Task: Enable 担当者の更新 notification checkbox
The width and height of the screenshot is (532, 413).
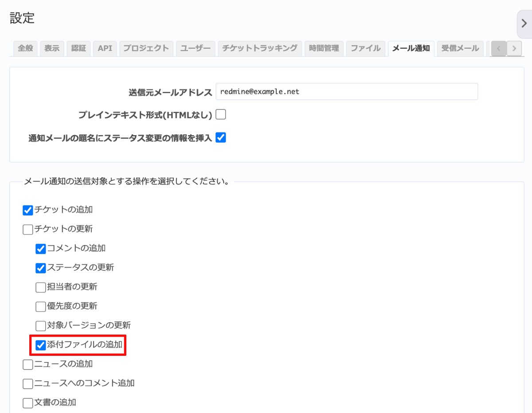Action: coord(41,287)
